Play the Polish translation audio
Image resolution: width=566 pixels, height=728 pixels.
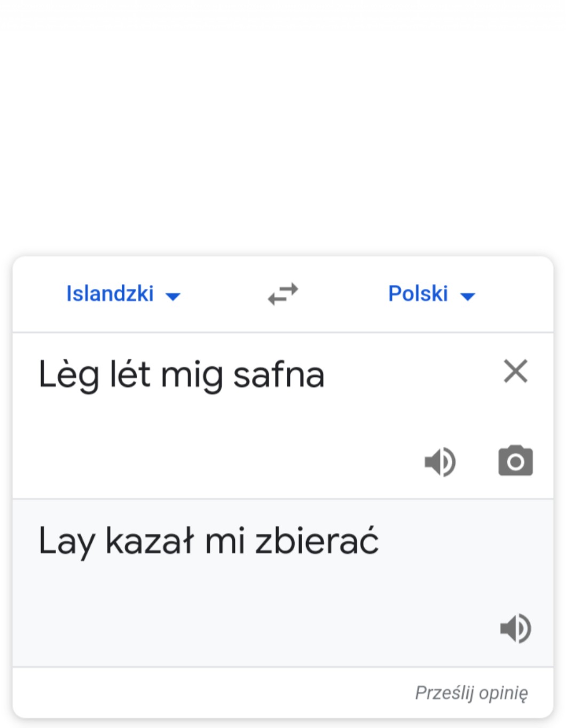click(x=515, y=628)
